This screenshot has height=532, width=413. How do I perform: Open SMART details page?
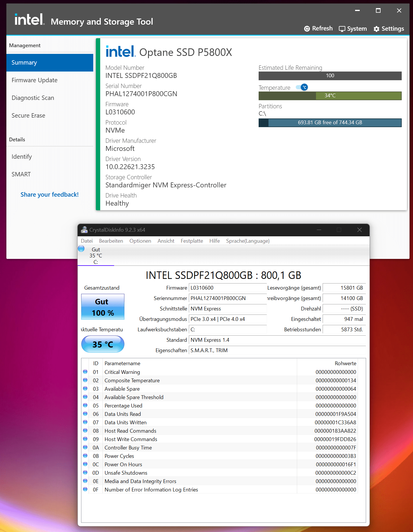coord(50,174)
